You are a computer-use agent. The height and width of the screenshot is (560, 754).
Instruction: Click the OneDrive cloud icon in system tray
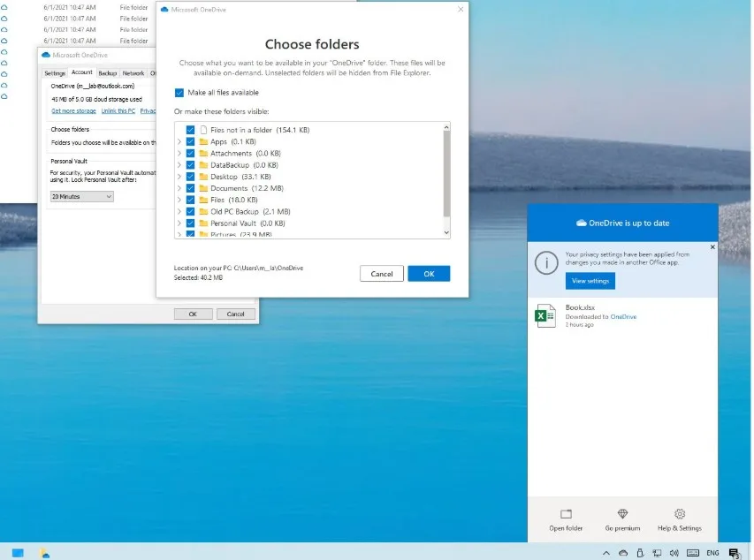(623, 552)
